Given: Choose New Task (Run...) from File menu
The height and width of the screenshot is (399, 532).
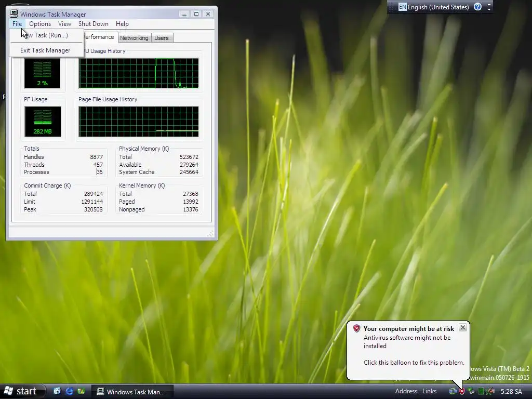Looking at the screenshot, I should click(46, 35).
